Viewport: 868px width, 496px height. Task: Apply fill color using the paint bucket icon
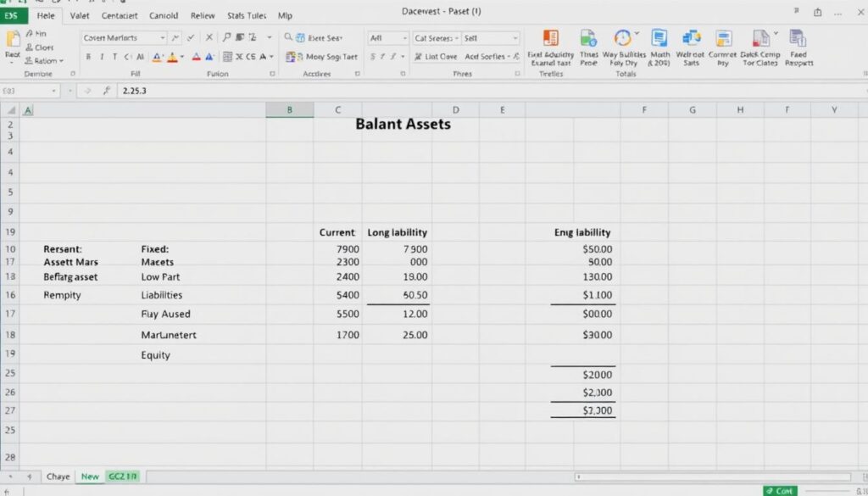173,56
